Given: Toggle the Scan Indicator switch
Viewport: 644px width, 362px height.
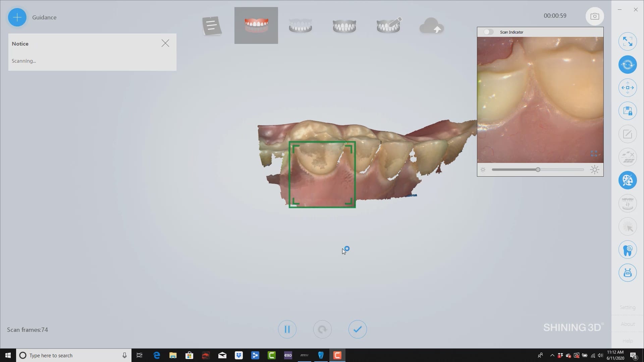Looking at the screenshot, I should tap(488, 32).
